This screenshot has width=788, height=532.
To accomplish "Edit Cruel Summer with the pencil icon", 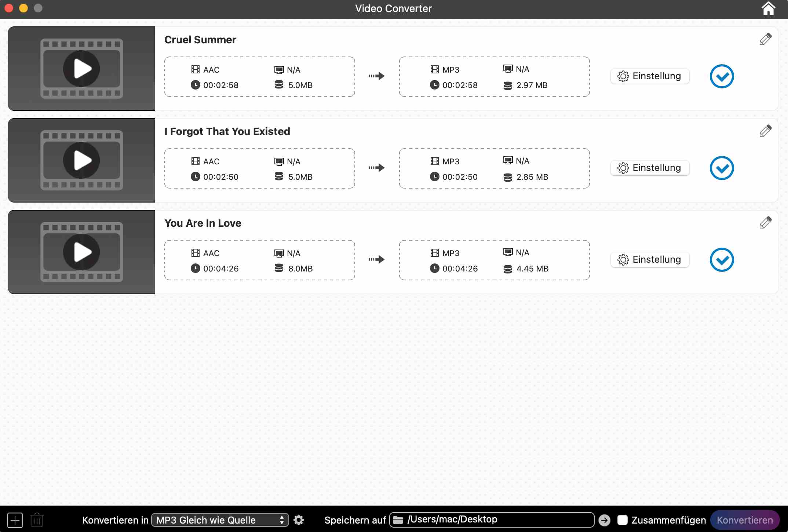I will coord(765,39).
